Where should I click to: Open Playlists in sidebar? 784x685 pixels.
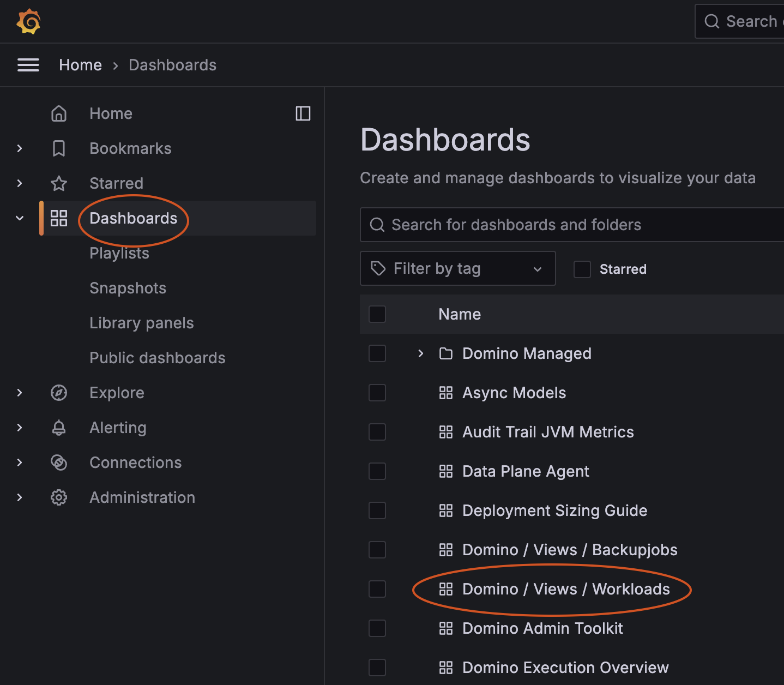coord(119,253)
